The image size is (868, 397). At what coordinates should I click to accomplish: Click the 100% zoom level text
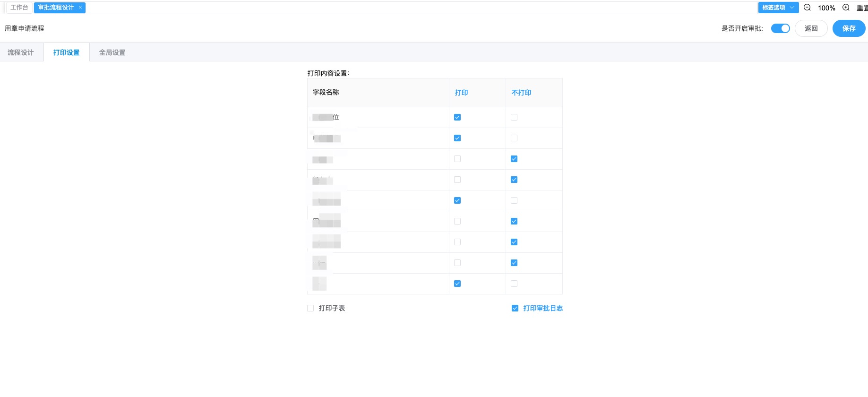826,8
